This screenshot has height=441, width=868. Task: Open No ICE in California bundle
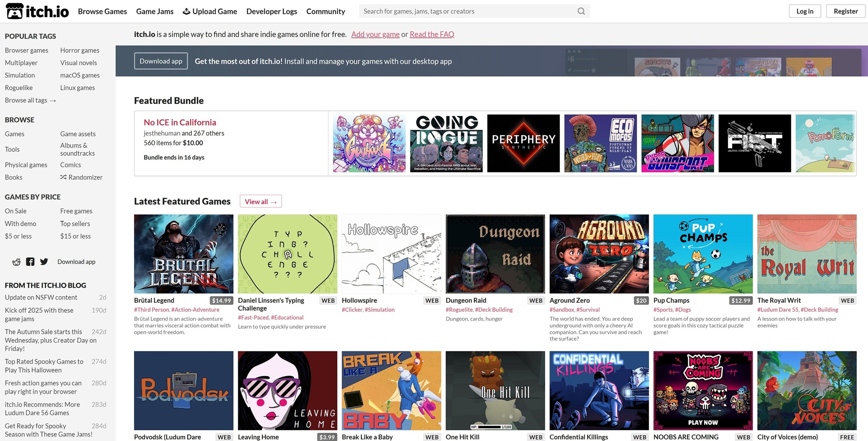click(x=180, y=122)
